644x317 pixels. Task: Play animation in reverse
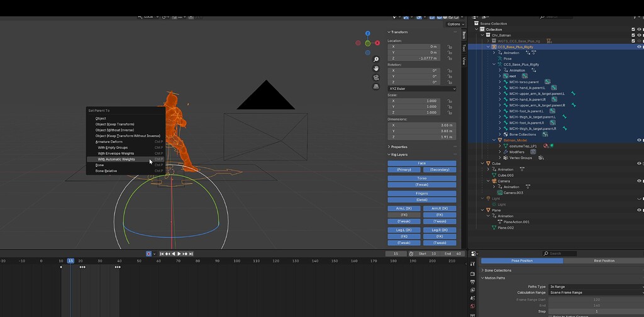(x=174, y=253)
